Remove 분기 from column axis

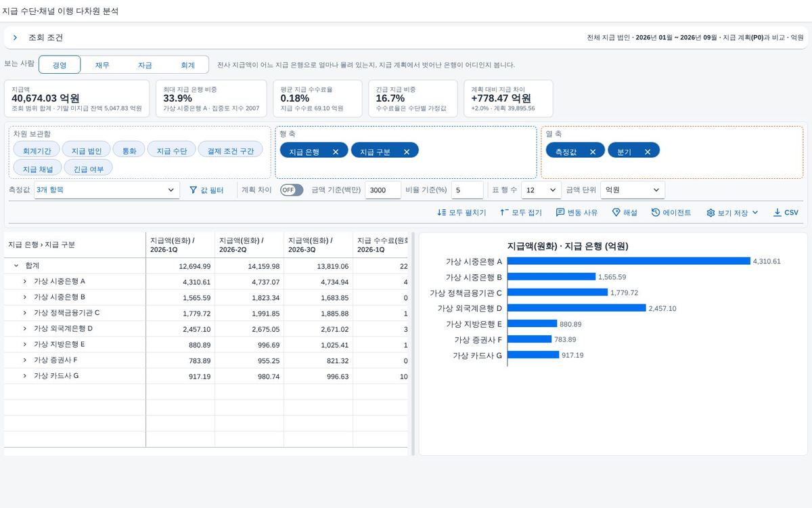coord(648,152)
